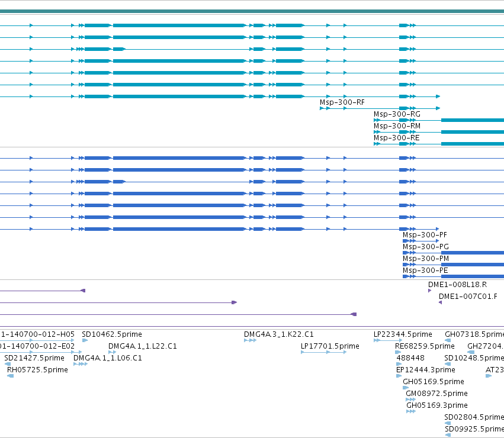504x438 pixels.
Task: Select the 140700-012-E02 feature label
Action: coord(37,346)
